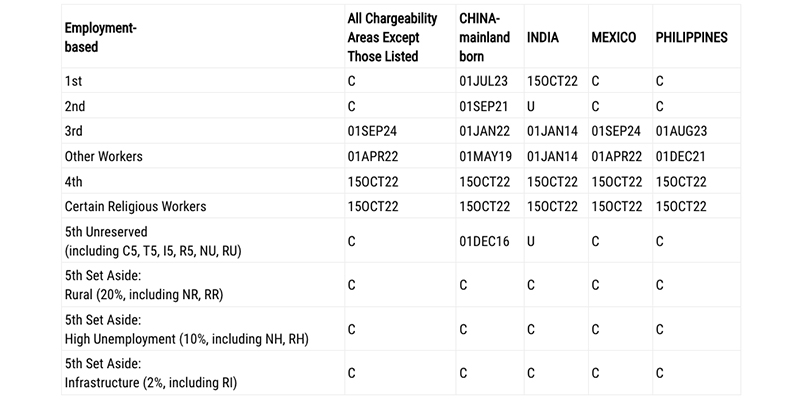Select the 01DEC16 5th Unreserved cell

[484, 241]
